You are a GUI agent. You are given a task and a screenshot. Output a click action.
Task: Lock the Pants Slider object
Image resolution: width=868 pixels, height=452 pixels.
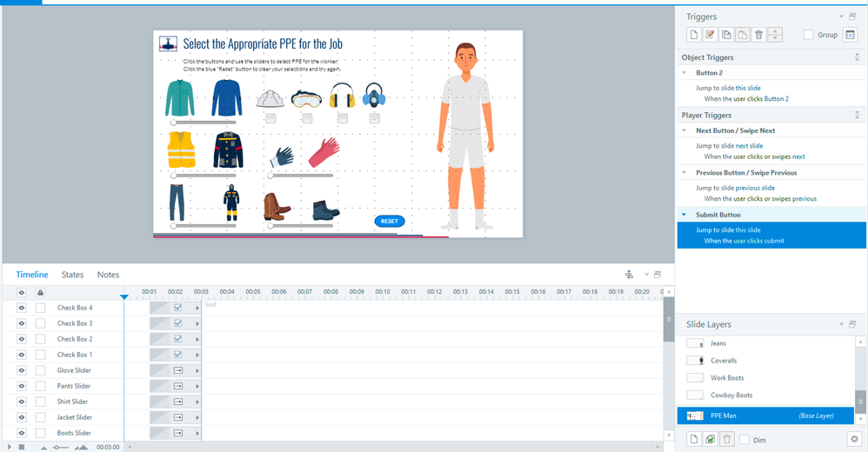(x=40, y=386)
